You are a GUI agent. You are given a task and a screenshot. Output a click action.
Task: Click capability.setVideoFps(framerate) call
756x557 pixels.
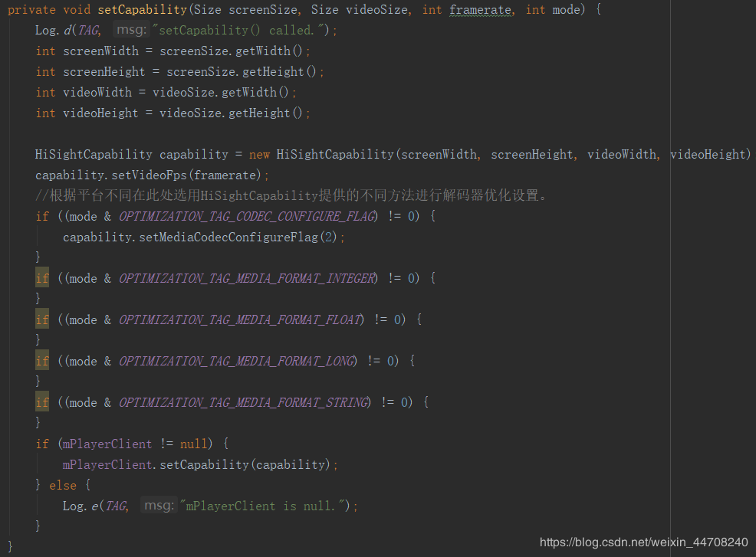tap(148, 175)
